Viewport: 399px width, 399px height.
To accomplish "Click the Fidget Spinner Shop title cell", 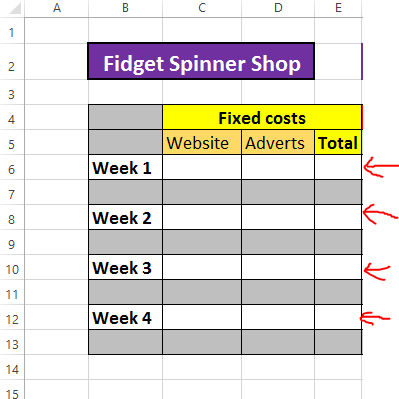I will pyautogui.click(x=201, y=61).
